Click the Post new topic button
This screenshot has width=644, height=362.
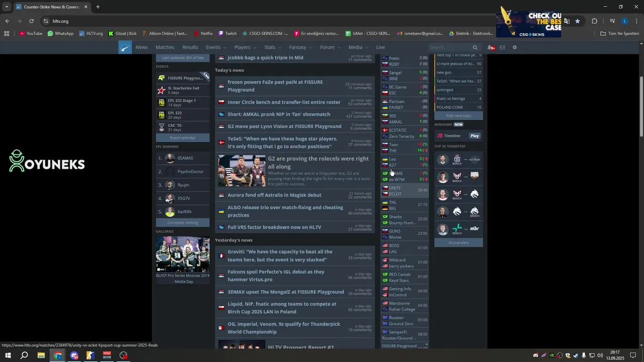click(x=458, y=116)
